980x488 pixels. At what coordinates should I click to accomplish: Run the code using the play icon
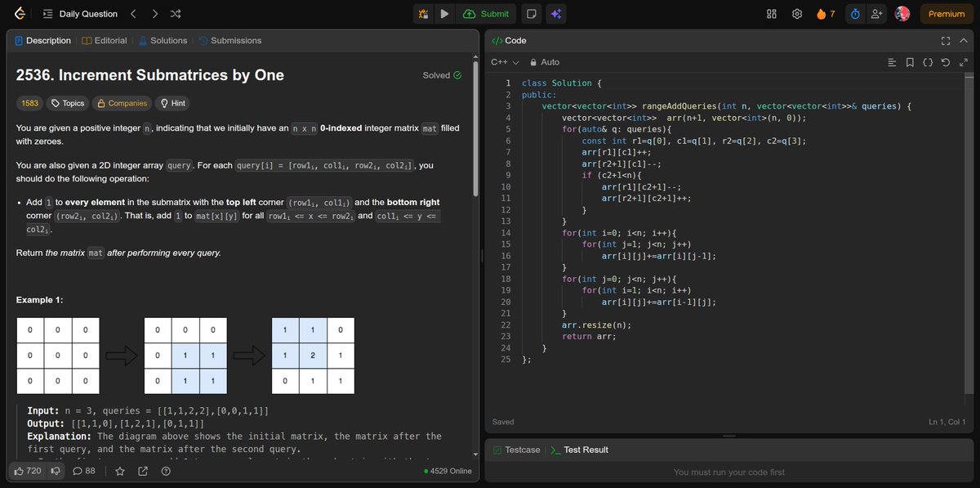pos(444,14)
